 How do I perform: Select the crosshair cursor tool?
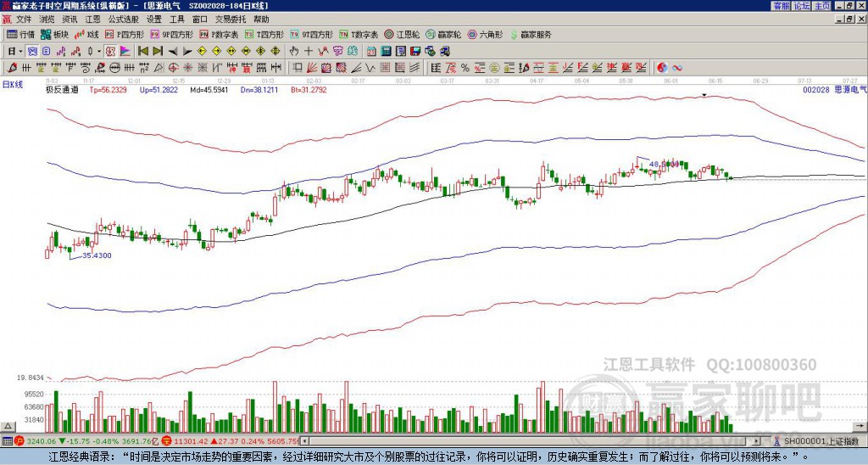click(x=309, y=52)
